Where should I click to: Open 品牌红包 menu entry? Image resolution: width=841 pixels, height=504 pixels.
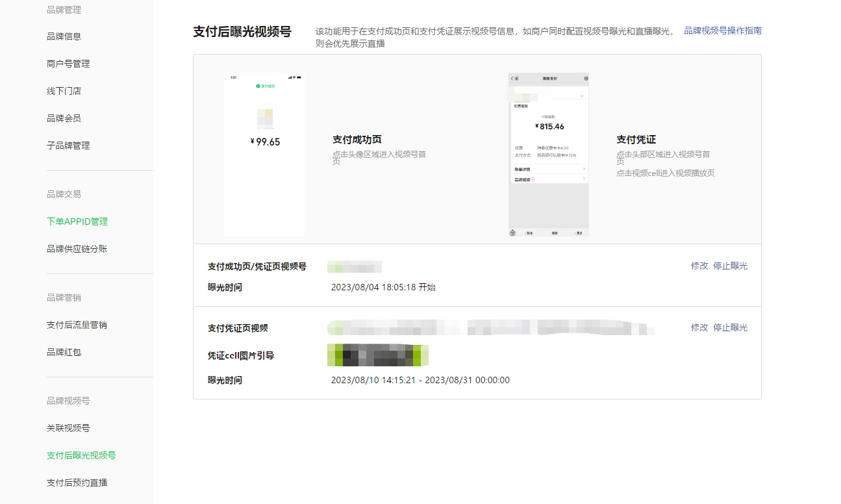tap(64, 352)
